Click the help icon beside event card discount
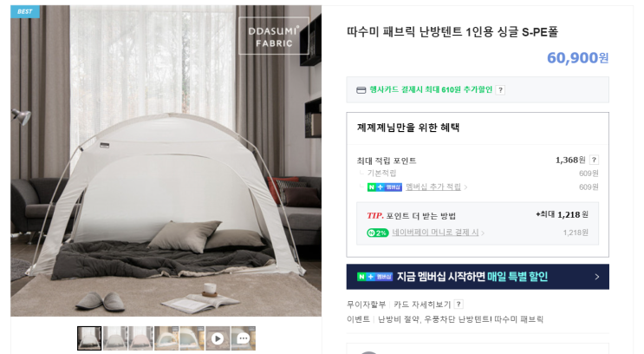Image resolution: width=644 pixels, height=354 pixels. [500, 90]
